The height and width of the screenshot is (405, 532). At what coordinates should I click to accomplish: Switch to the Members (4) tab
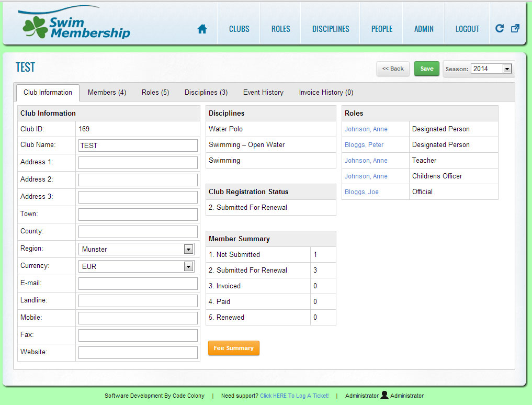(107, 93)
